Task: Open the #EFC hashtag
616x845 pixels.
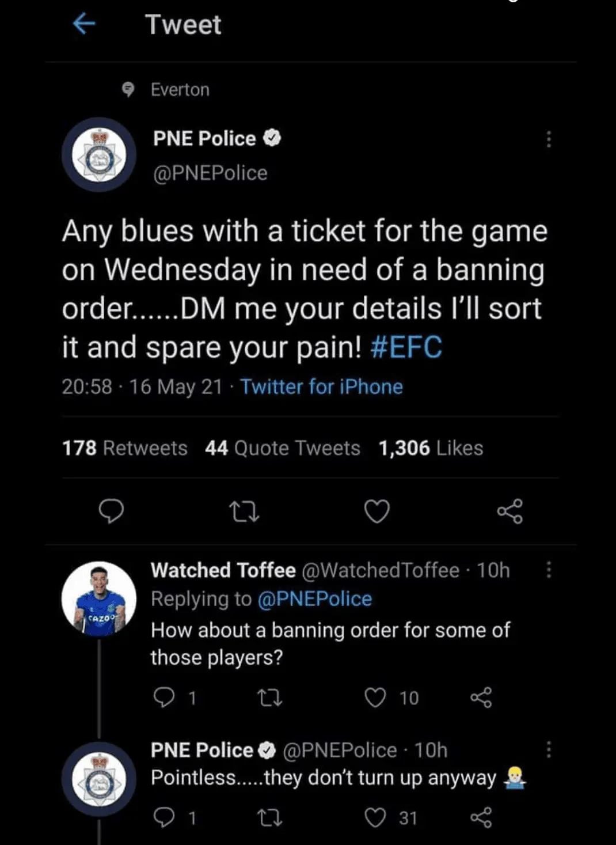Action: coord(406,347)
